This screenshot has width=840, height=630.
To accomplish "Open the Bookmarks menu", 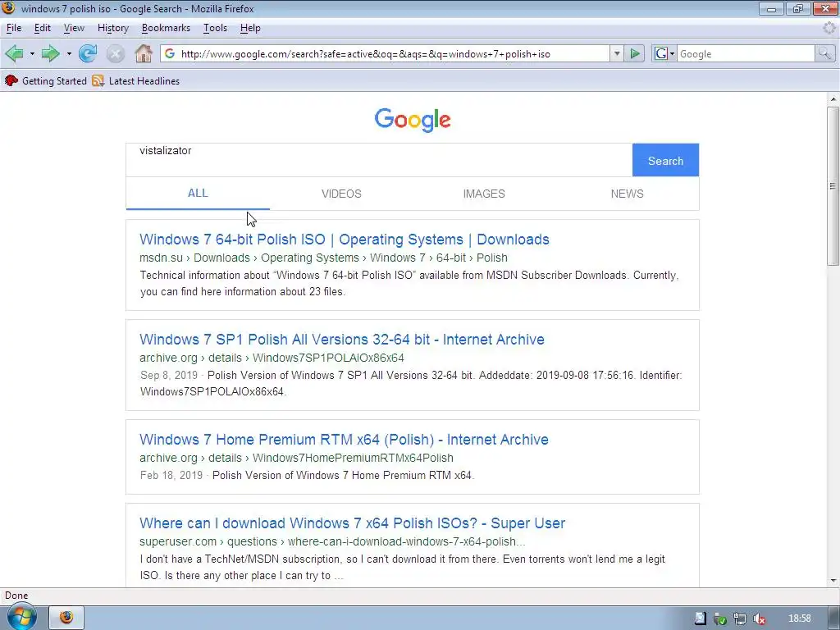I will click(x=166, y=28).
